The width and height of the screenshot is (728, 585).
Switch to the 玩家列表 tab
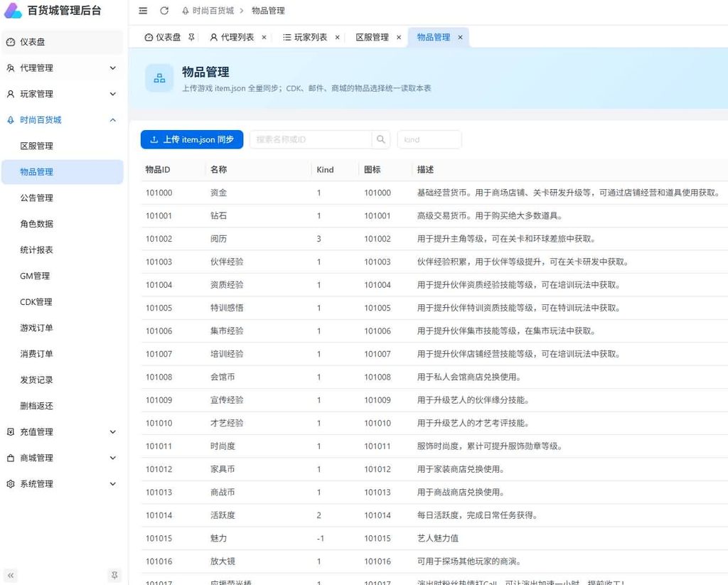(306, 37)
